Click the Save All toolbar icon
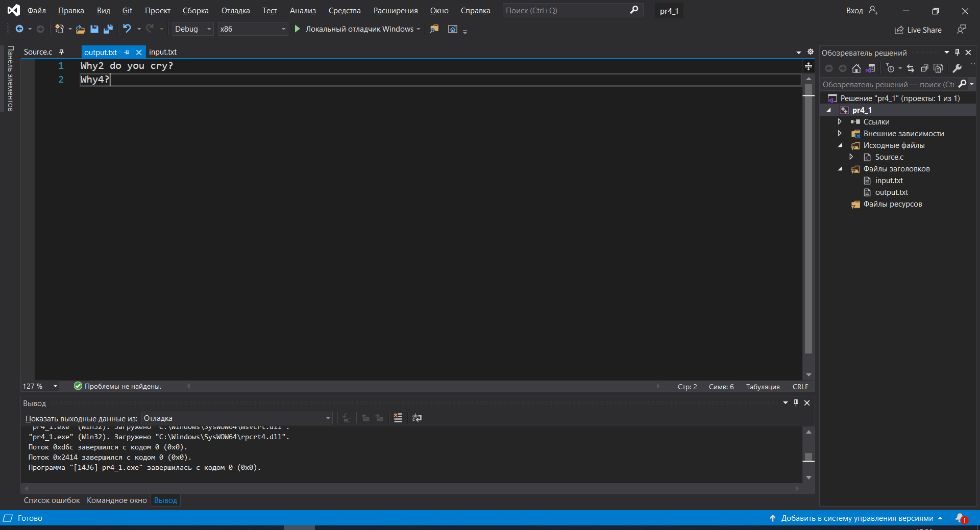 (108, 29)
